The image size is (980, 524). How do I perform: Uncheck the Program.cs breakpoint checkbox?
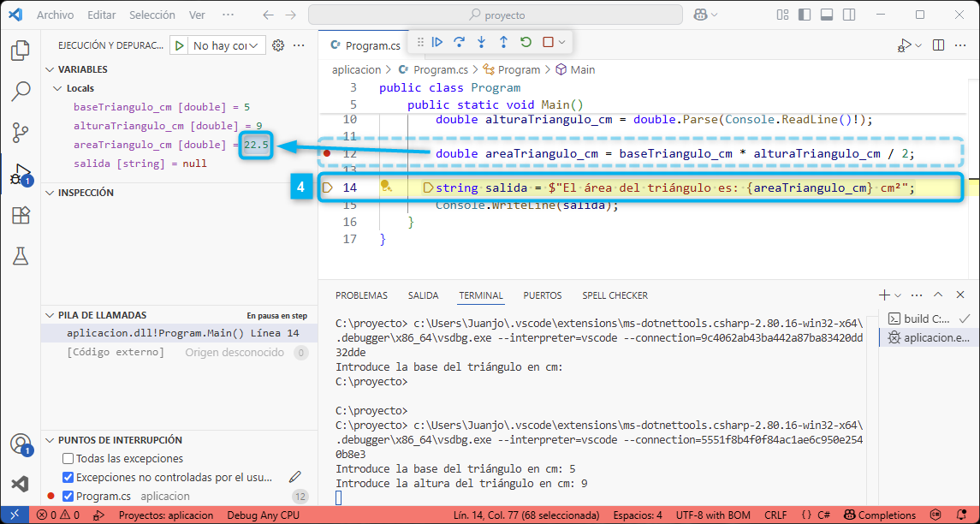click(x=68, y=497)
